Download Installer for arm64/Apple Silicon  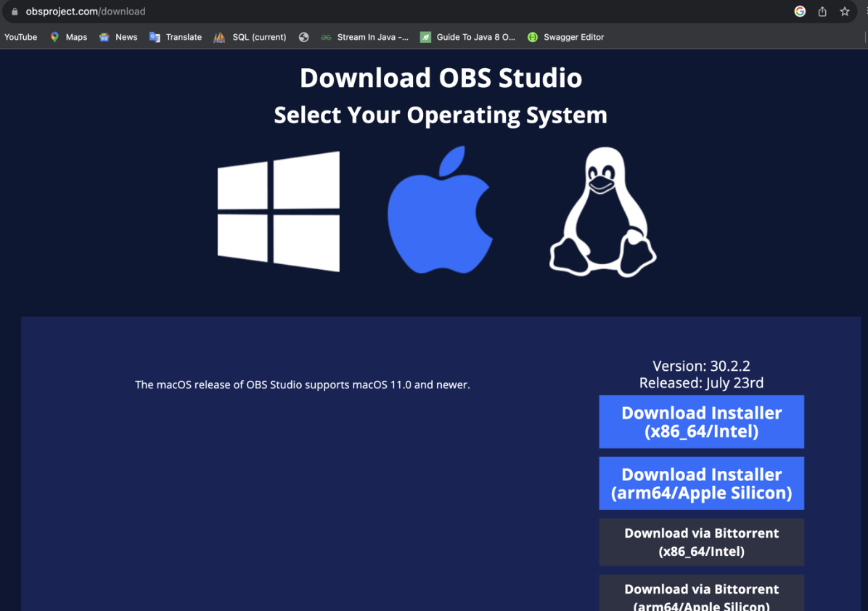[701, 483]
